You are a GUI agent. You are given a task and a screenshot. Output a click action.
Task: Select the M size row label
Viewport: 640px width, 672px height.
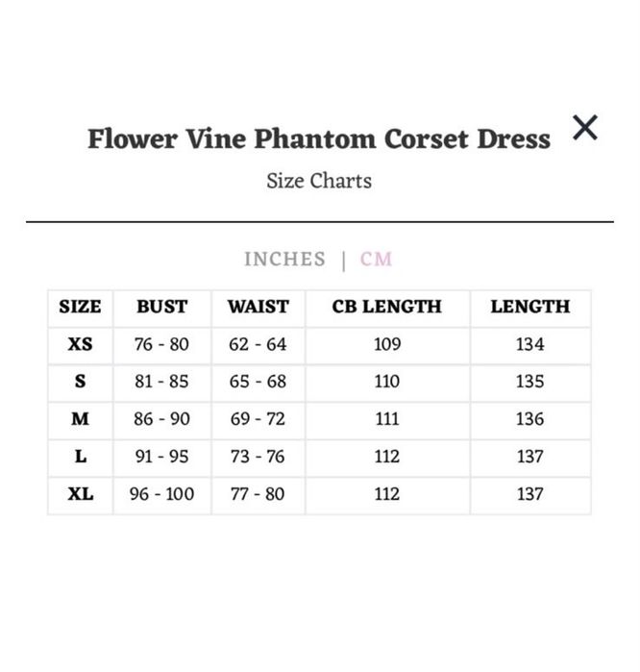pos(80,419)
